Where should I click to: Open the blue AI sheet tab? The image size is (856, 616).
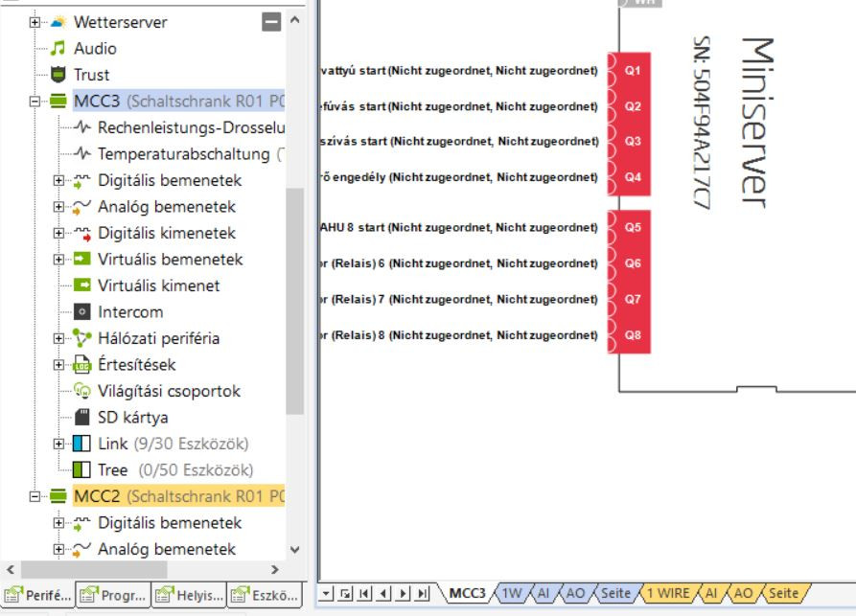coord(544,593)
